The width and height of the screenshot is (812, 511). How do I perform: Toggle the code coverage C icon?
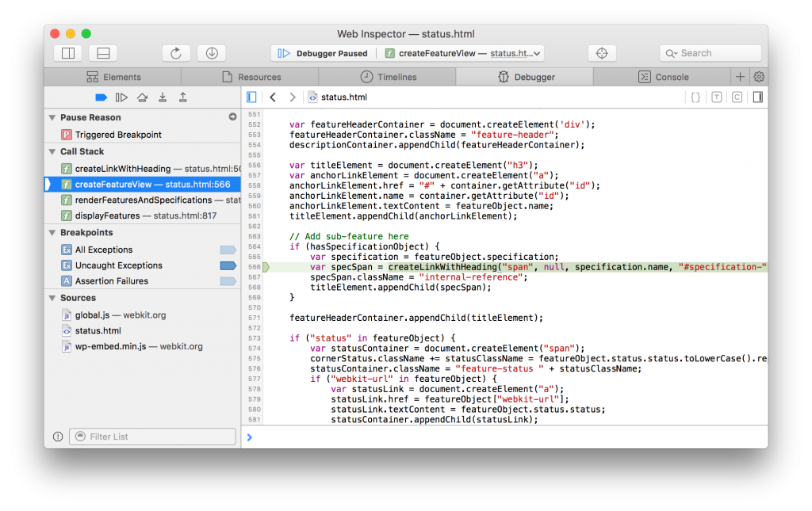click(737, 97)
